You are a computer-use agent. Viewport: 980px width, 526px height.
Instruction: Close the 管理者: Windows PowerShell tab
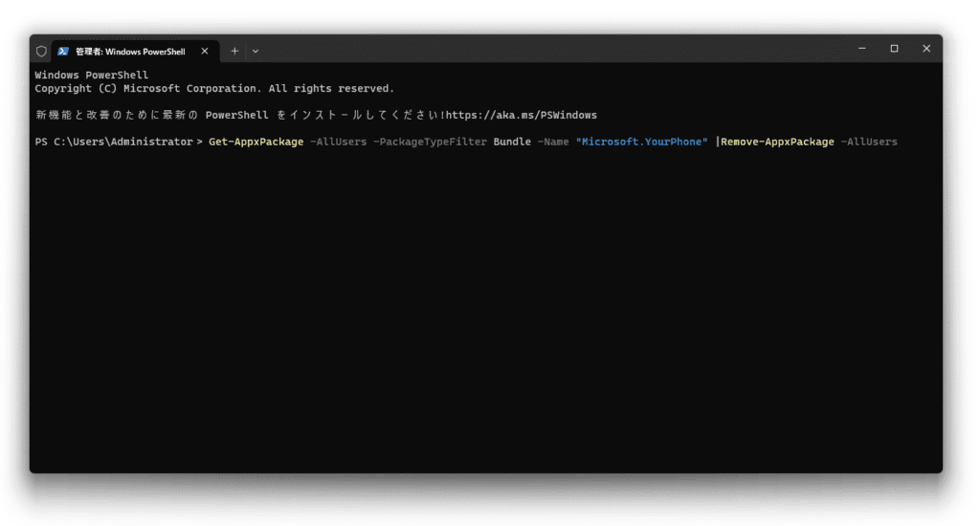[205, 52]
